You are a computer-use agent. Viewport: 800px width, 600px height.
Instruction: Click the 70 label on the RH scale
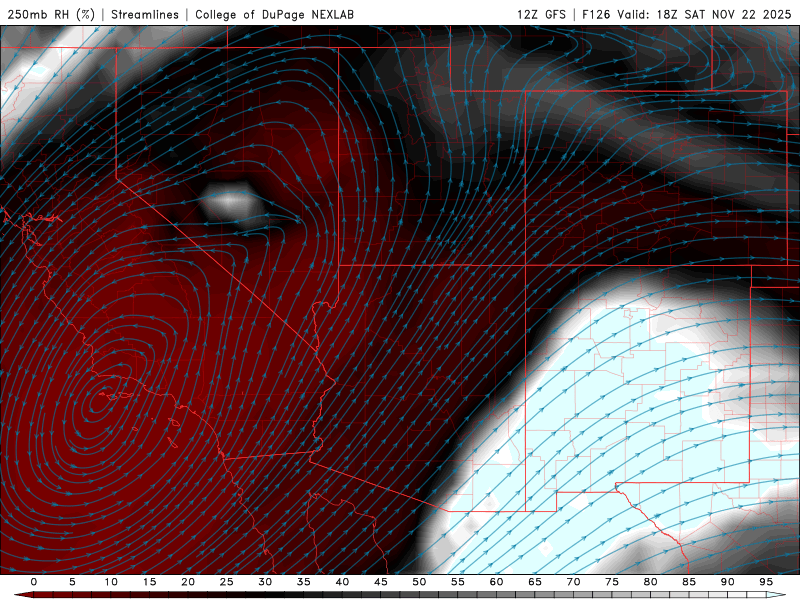tap(573, 582)
